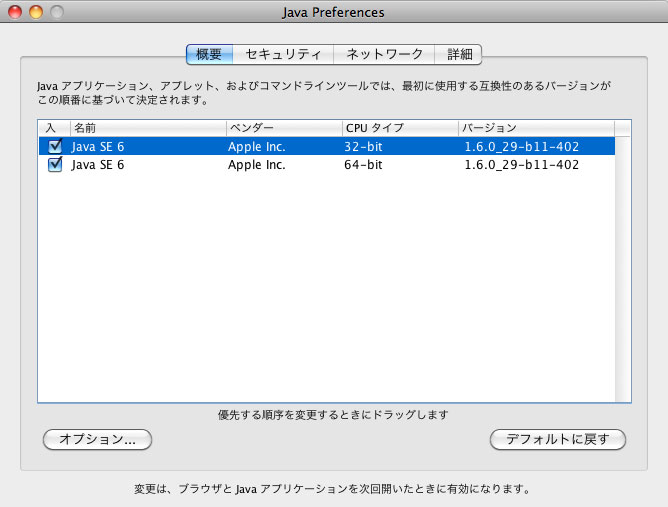Sort by the 名前 column header

[x=147, y=128]
